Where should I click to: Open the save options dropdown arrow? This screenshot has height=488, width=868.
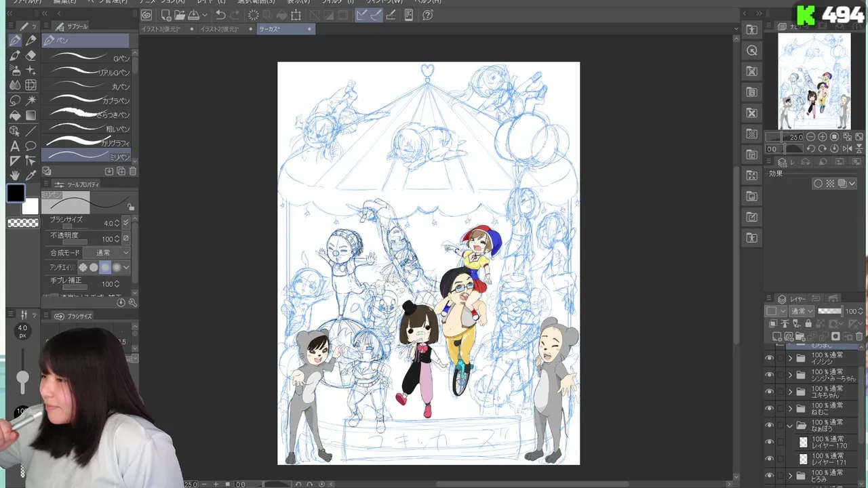pos(204,15)
